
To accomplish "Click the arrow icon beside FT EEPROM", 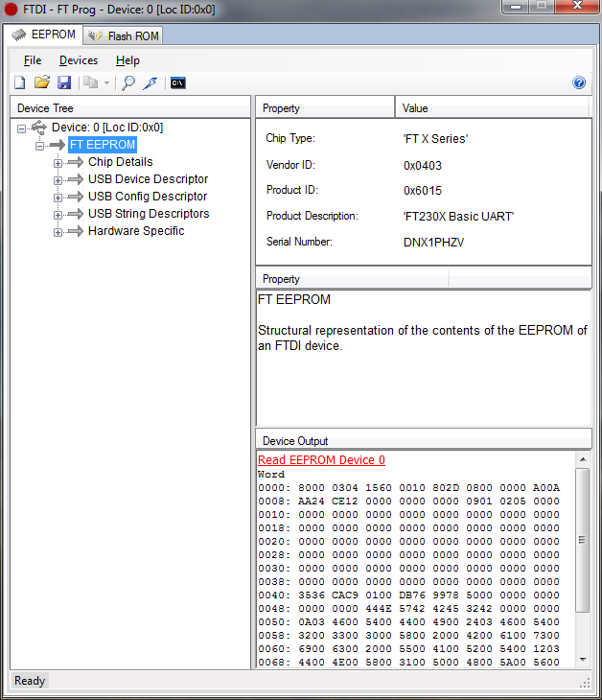I will 58,145.
